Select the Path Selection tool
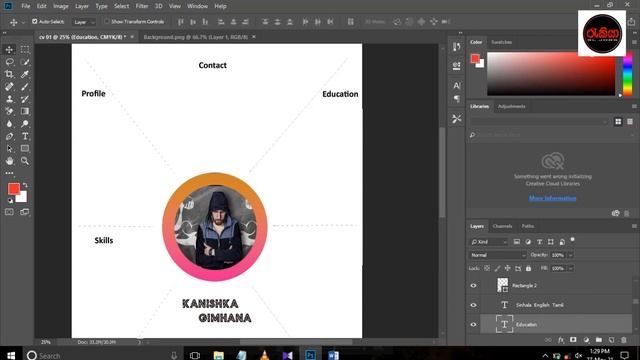 pyautogui.click(x=9, y=149)
